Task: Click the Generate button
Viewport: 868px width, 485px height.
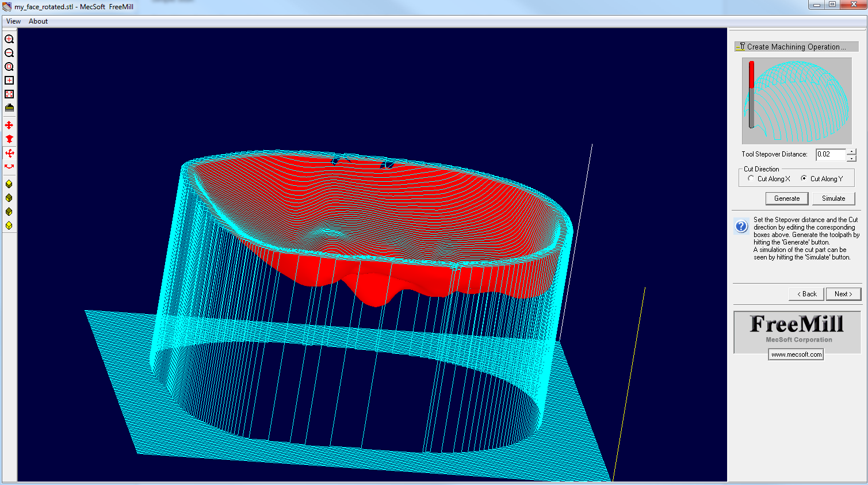Action: tap(787, 198)
